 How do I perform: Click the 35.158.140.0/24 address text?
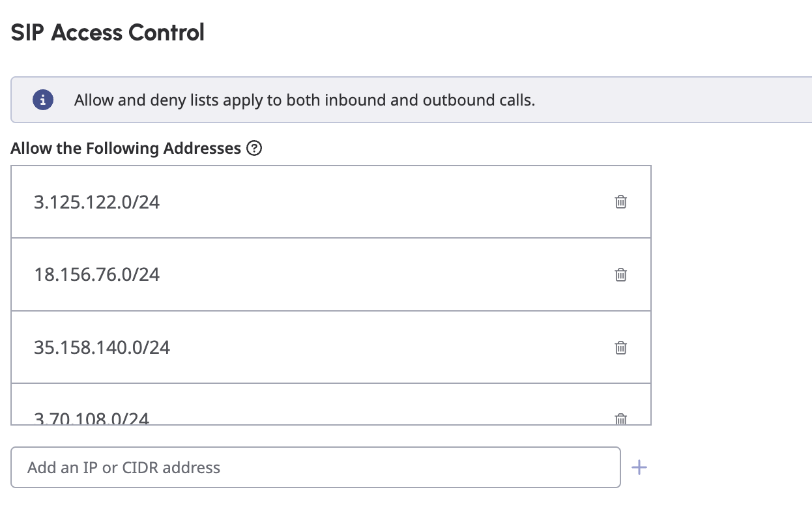(102, 347)
